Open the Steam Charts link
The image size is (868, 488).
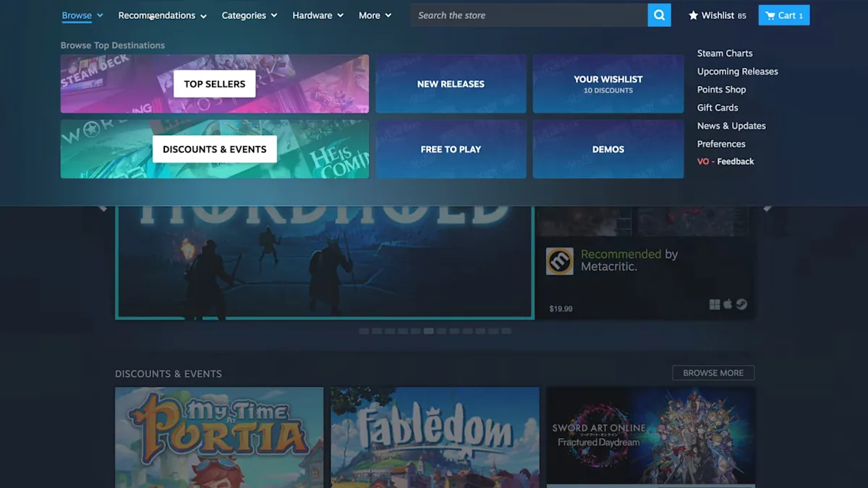tap(724, 53)
